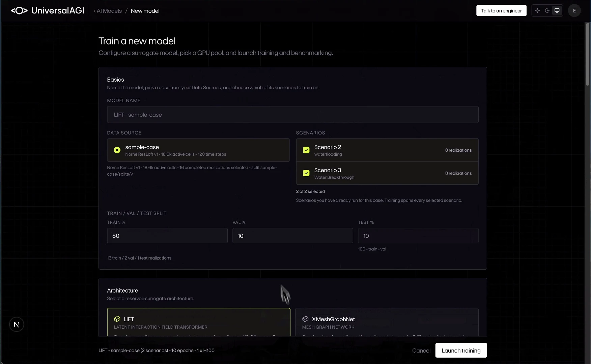
Task: Switch to light theme sun icon
Action: point(538,11)
